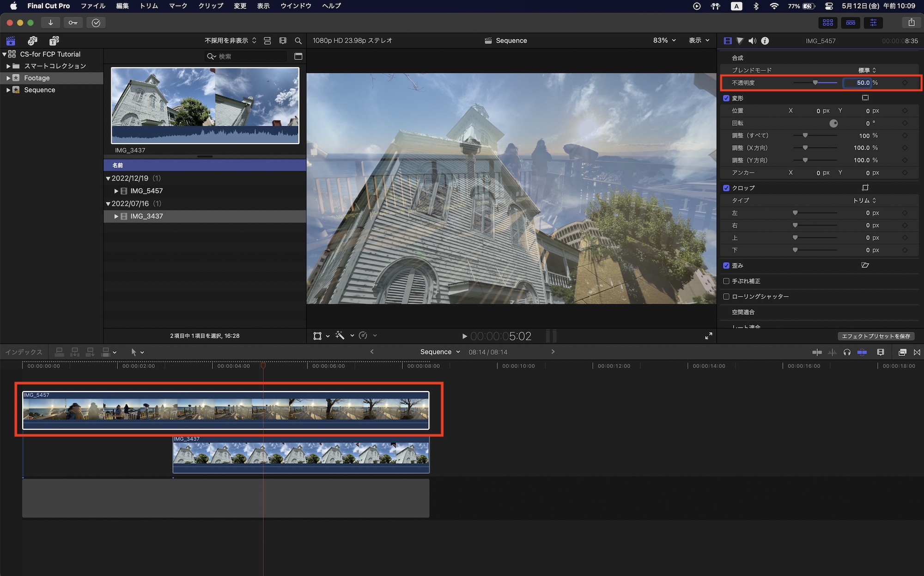Image resolution: width=924 pixels, height=576 pixels.
Task: Open the クリップ menu
Action: coord(211,6)
